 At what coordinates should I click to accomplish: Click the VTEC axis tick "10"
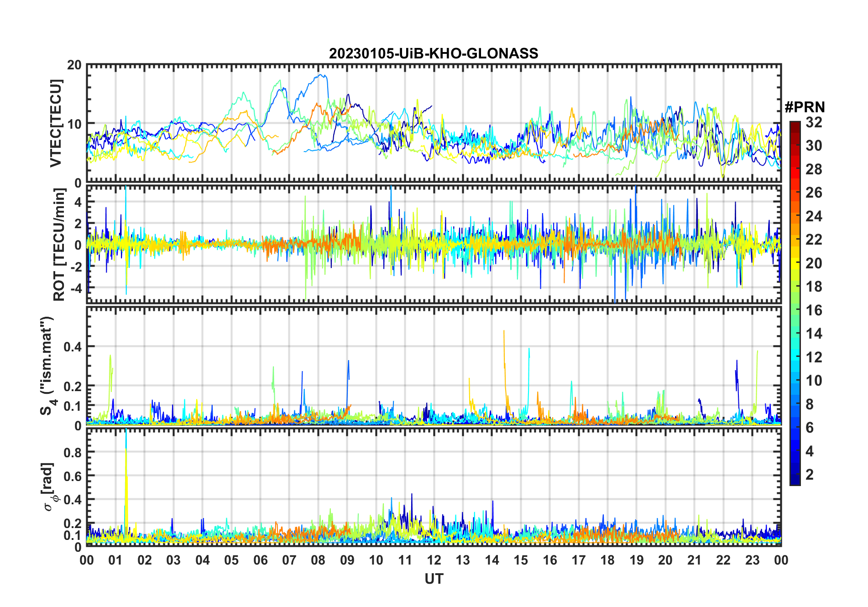pyautogui.click(x=74, y=124)
